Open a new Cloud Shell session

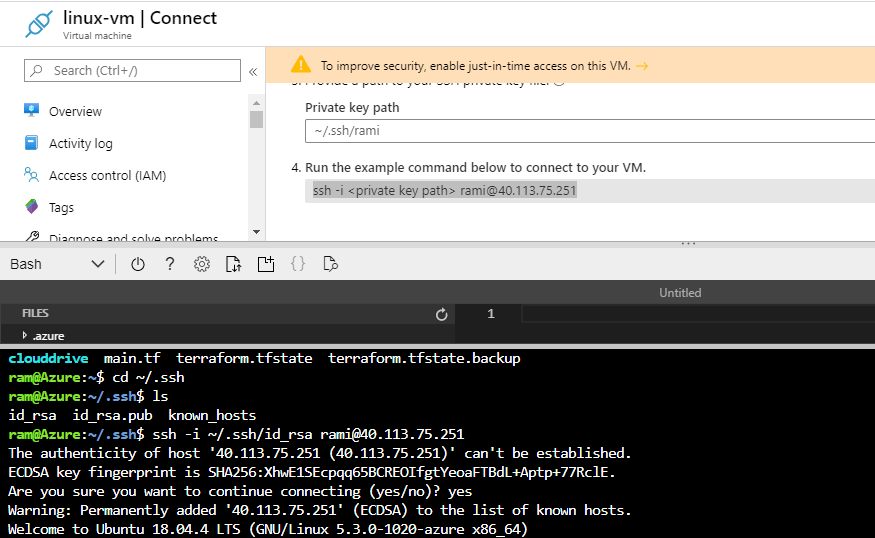(x=265, y=264)
